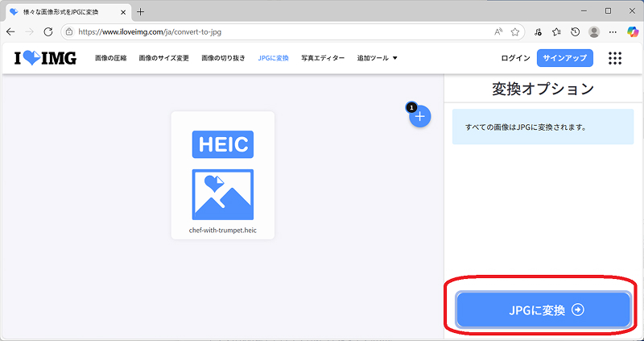Open browser profile avatar
644x341 pixels.
594,31
